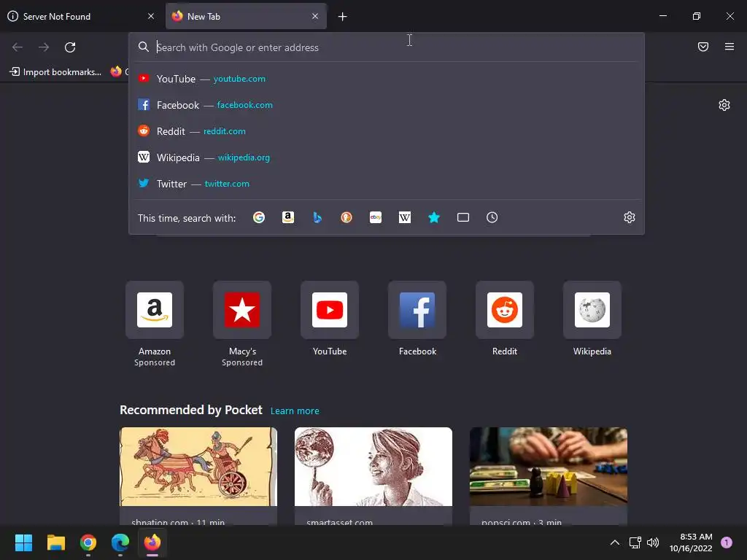Search this time with Bing icon

pyautogui.click(x=317, y=217)
